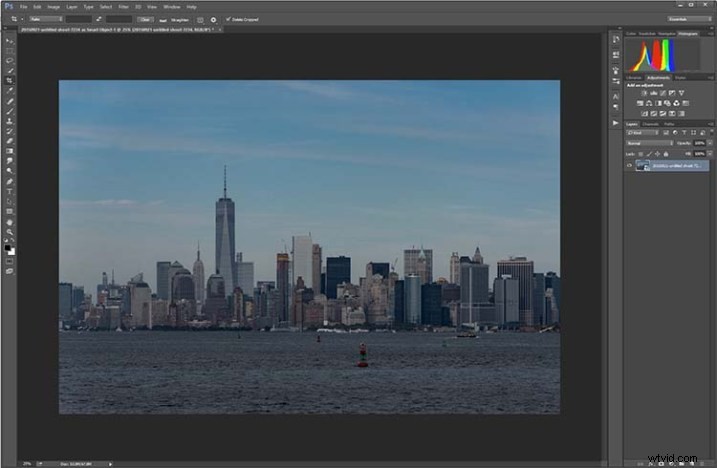Select the Brush tool
Image resolution: width=717 pixels, height=468 pixels.
click(x=10, y=111)
